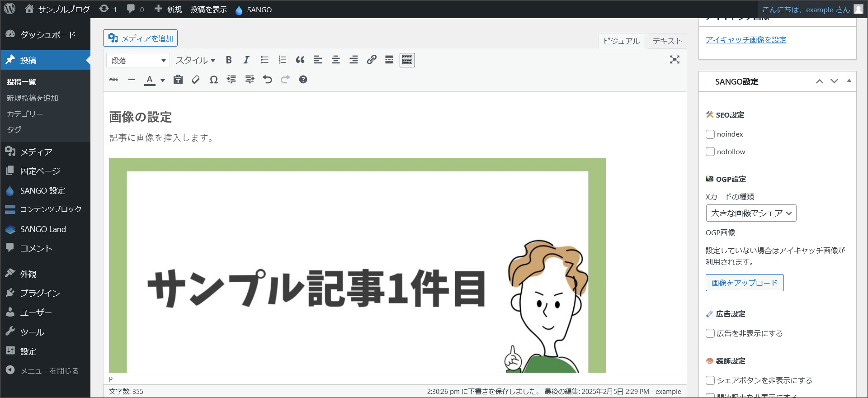Screen dimensions: 868x398
Task: Click the アイキャッチ画像を設定 link
Action: (x=746, y=40)
